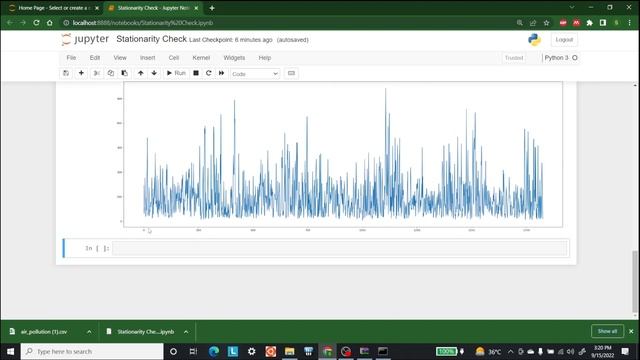Image resolution: width=640 pixels, height=360 pixels.
Task: Open the command palette keyboard icon
Action: pos(291,73)
